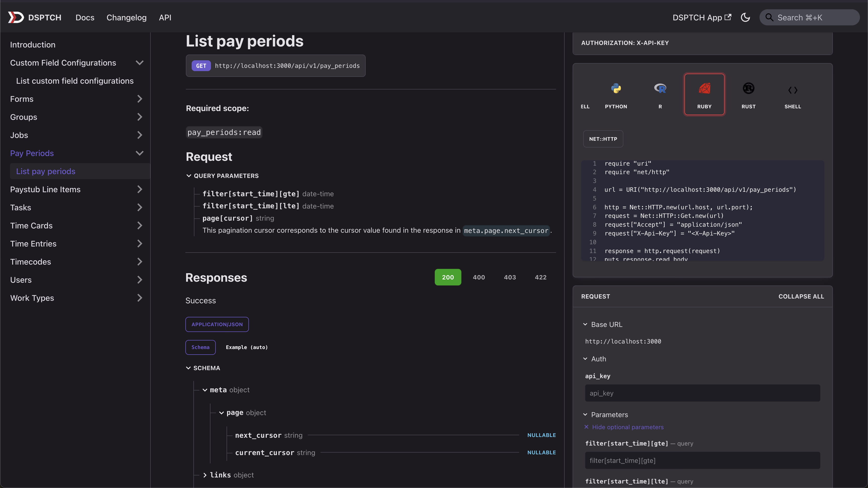
Task: Click the 'page[cursor]' parameter name
Action: (228, 218)
